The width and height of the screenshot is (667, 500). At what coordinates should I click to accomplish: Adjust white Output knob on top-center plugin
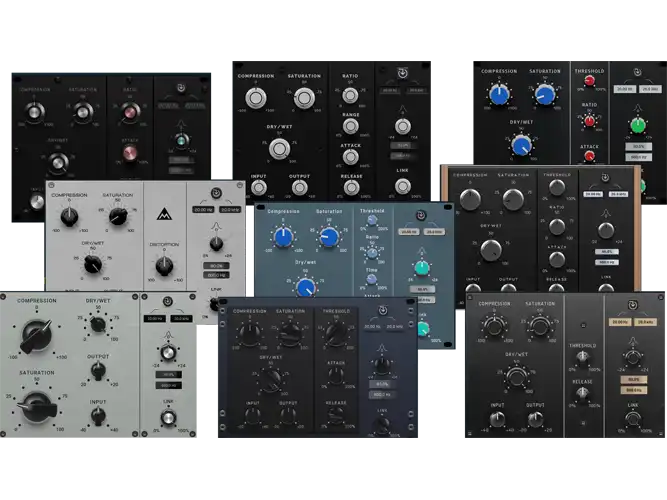(x=299, y=187)
